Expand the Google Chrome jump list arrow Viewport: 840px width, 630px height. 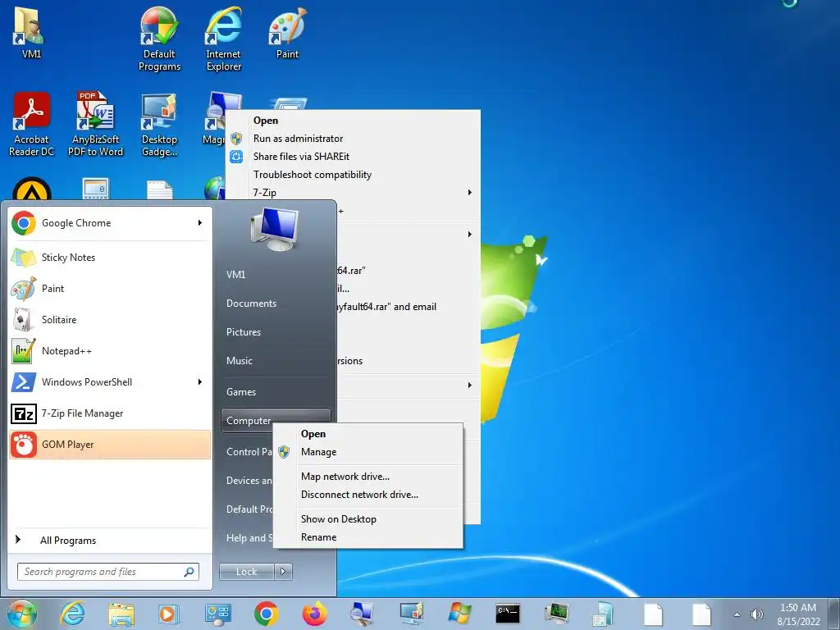(200, 223)
